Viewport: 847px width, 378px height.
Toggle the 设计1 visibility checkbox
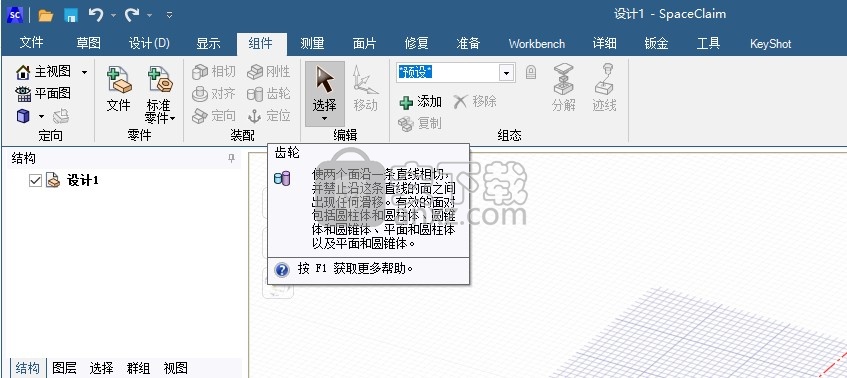35,180
